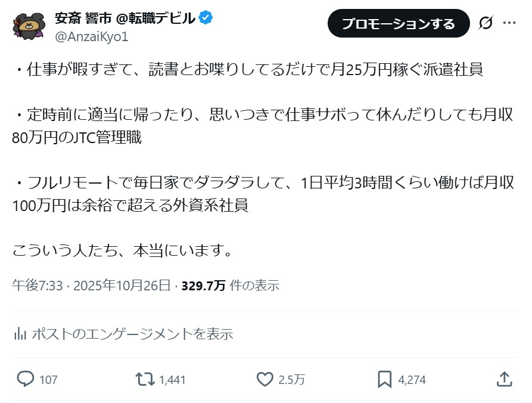Open the @AnzaiKyo1 handle link
This screenshot has width=532, height=403.
click(x=91, y=36)
